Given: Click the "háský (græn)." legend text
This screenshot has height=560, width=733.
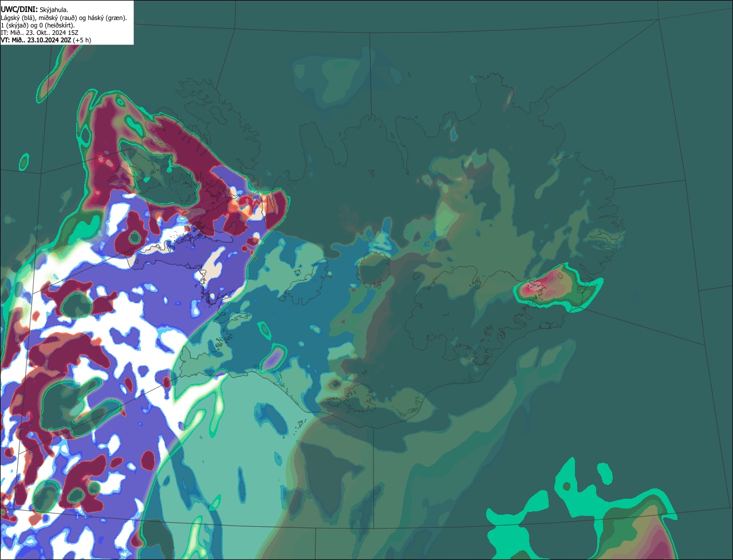Looking at the screenshot, I should 107,18.
